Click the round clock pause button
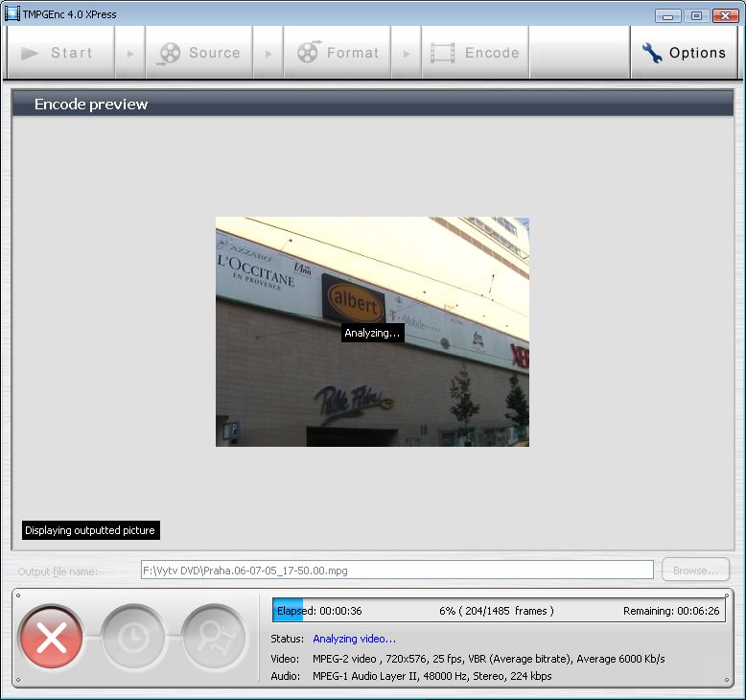 click(132, 637)
